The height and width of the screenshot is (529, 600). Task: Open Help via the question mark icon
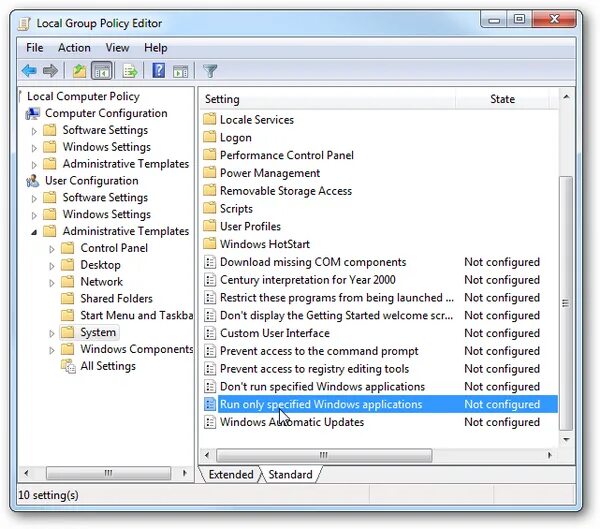coord(158,71)
